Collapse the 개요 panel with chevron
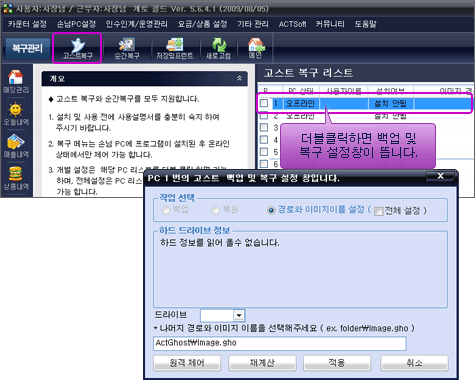This screenshot has height=385, width=475. pyautogui.click(x=239, y=78)
